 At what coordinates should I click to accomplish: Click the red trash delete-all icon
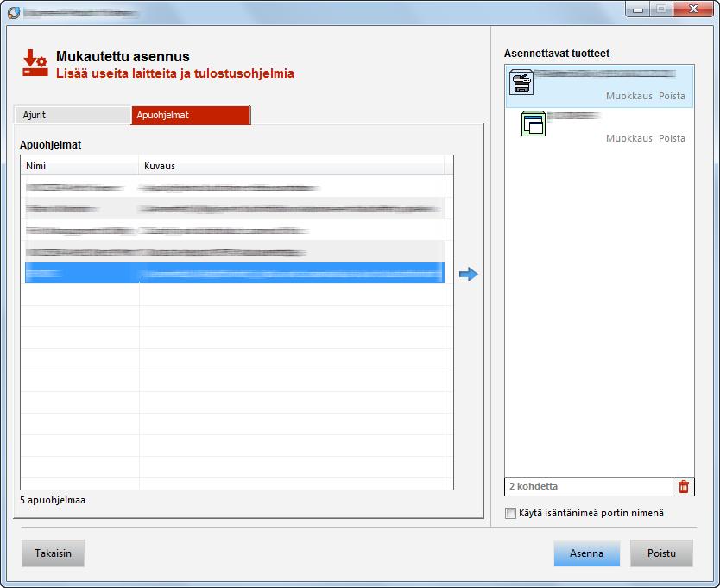[683, 486]
